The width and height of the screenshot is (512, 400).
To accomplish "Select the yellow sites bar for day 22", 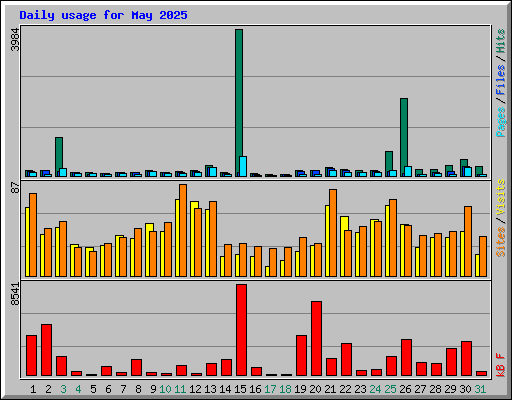I will click(343, 246).
